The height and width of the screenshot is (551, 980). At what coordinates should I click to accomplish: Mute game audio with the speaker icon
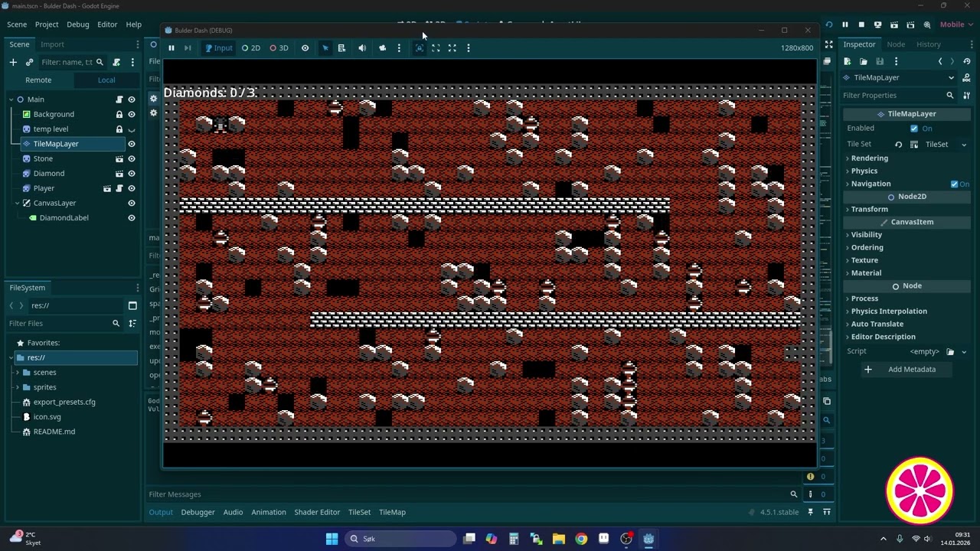pos(362,47)
